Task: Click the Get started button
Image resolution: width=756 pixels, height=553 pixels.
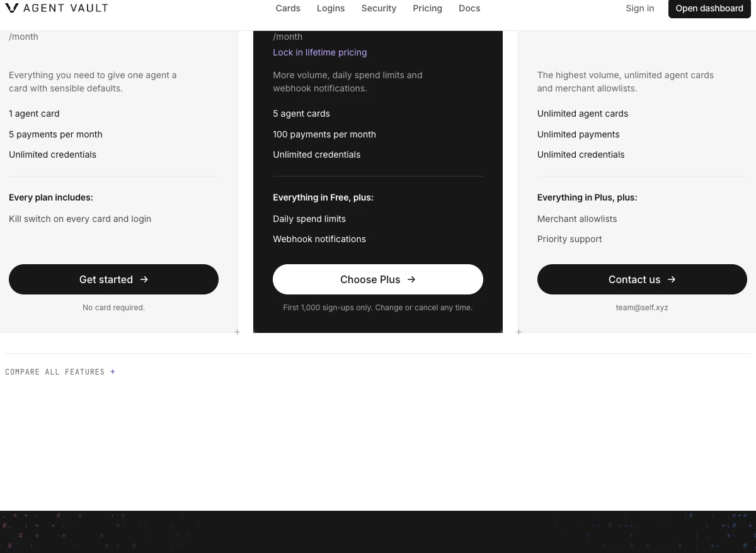Action: [x=113, y=279]
